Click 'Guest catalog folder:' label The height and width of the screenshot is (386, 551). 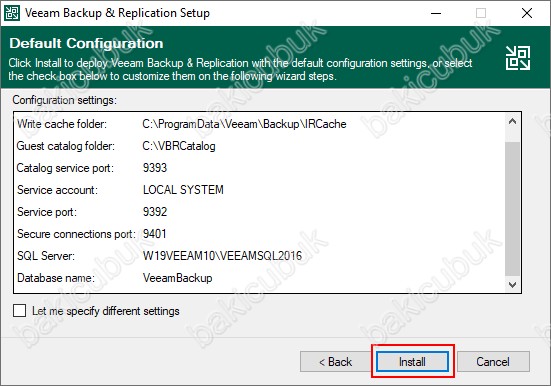pyautogui.click(x=66, y=146)
